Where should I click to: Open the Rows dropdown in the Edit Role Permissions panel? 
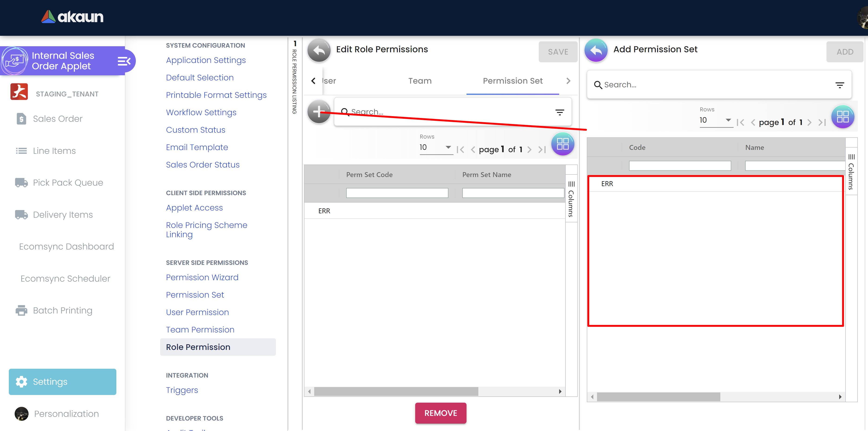click(435, 147)
